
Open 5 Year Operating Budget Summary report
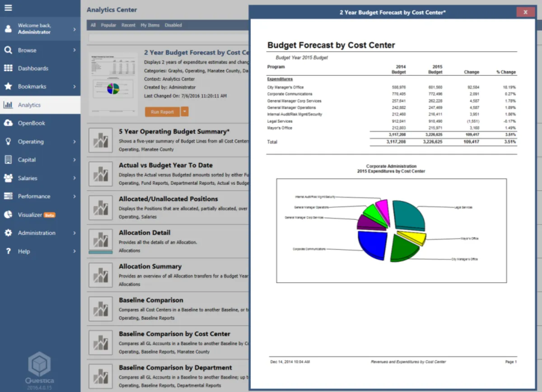coord(174,131)
